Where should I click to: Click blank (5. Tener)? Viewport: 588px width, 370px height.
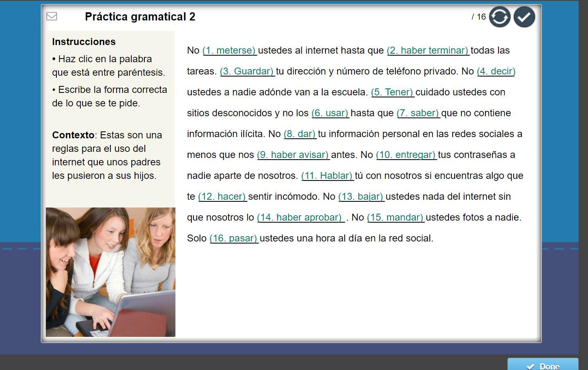(x=392, y=92)
